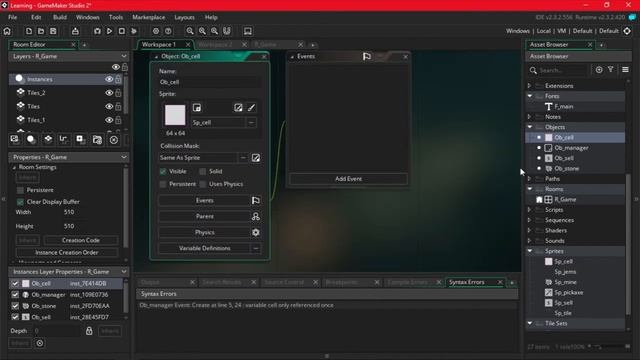The width and height of the screenshot is (640, 360).
Task: Collapse the Layers - R_Game section
Action: (x=124, y=56)
